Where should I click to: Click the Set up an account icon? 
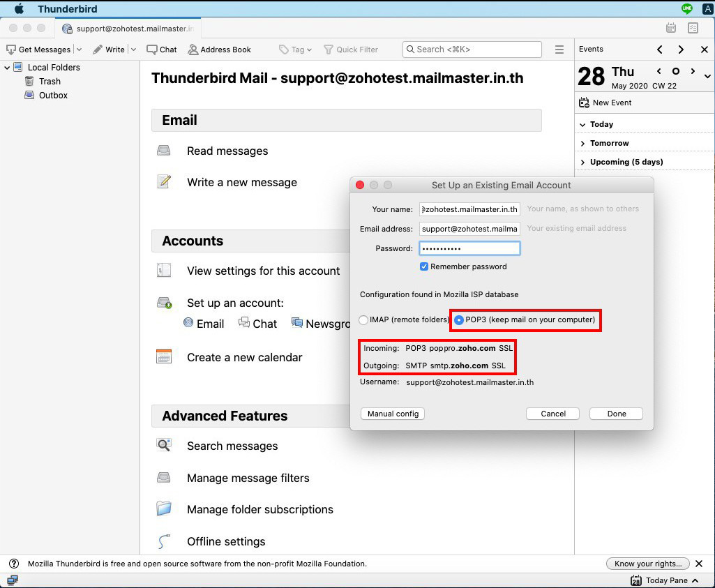[x=164, y=303]
